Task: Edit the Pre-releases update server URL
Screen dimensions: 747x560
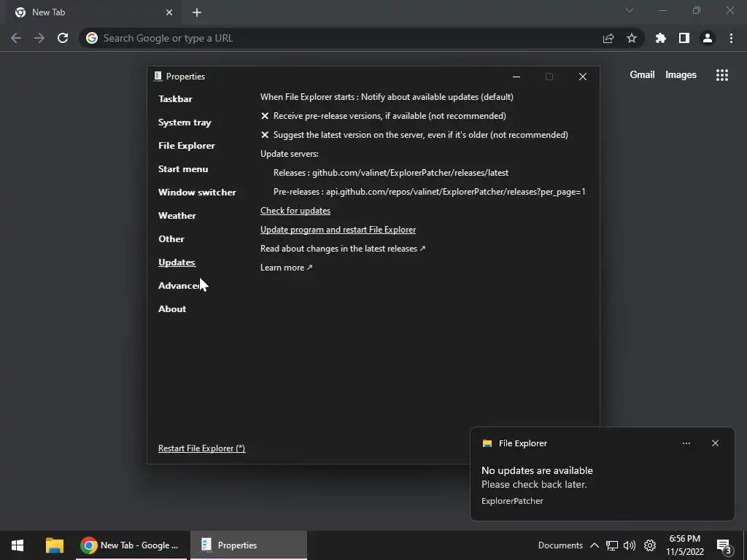Action: click(429, 192)
